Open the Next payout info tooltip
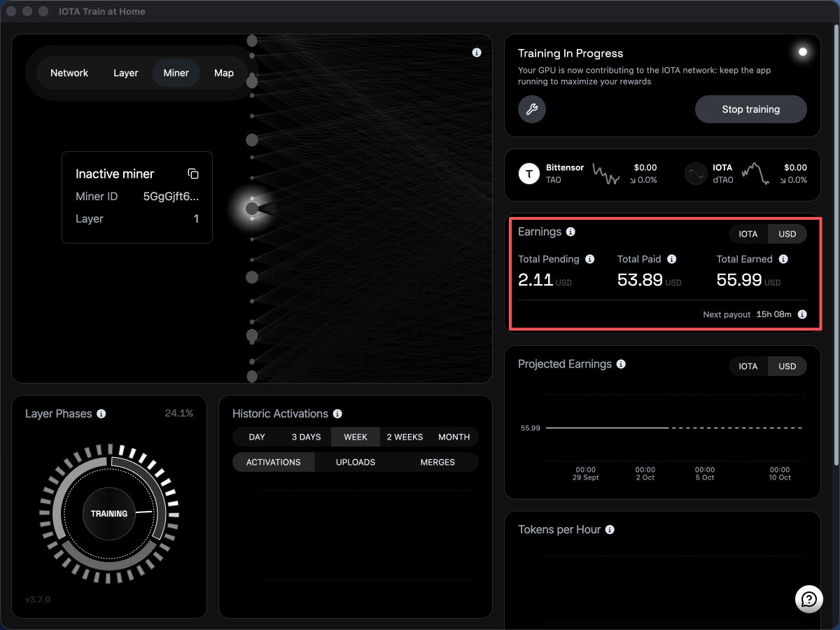 point(802,314)
